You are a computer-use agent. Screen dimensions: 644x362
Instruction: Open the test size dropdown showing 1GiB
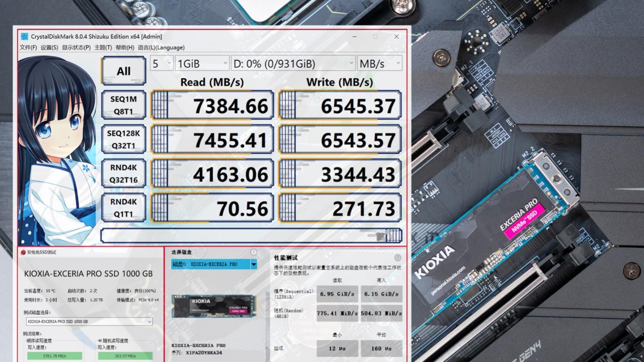coord(202,64)
